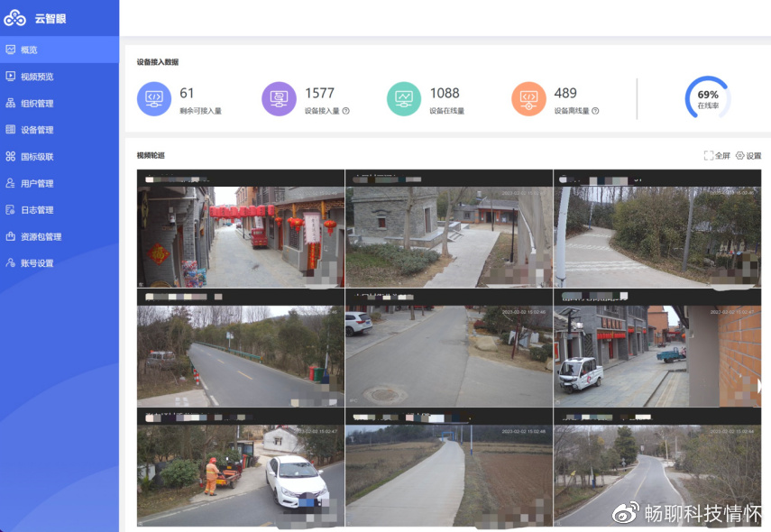771x532 pixels.
Task: Click the 1577 device count value
Action: [x=319, y=93]
